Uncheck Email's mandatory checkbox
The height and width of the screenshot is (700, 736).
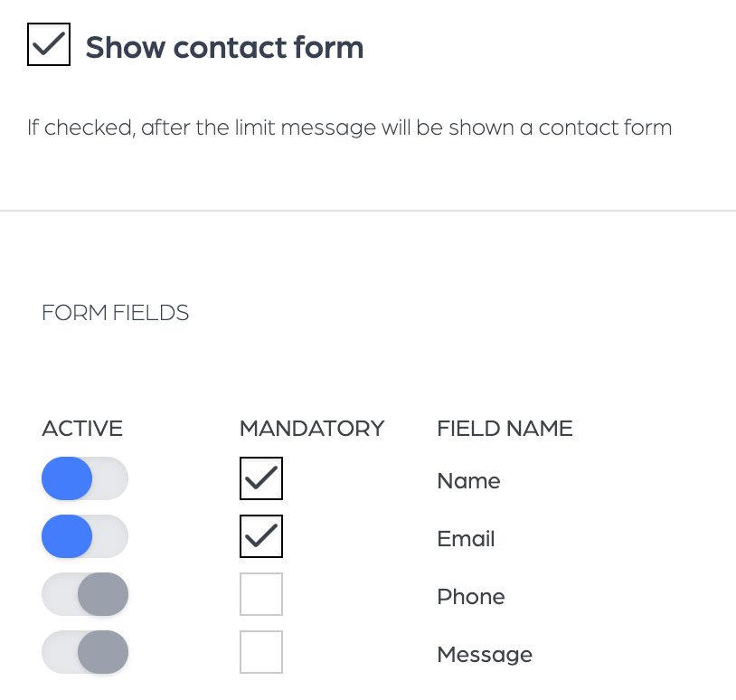[261, 536]
